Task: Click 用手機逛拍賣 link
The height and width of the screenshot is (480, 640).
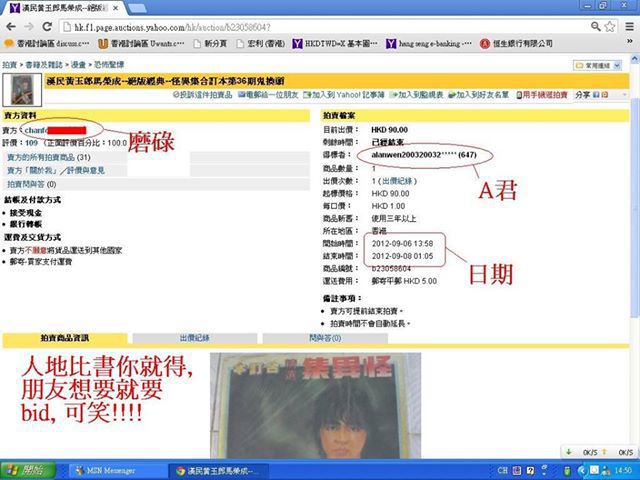Action: pyautogui.click(x=542, y=95)
